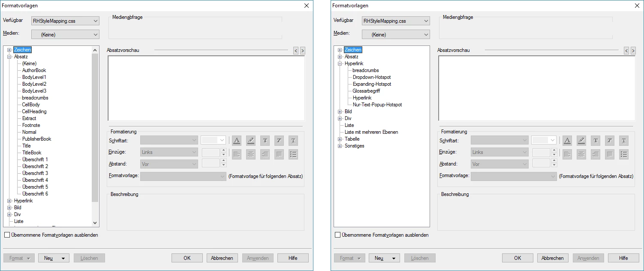Expand Hyperlink node in left dialog tree
Viewport: 644px width, 271px height.
coord(9,201)
